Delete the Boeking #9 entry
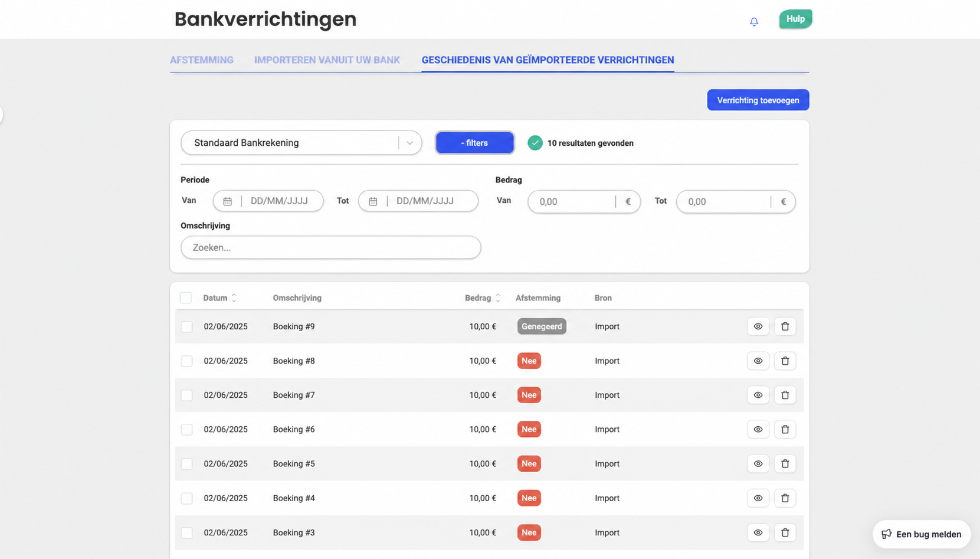The image size is (980, 559). point(785,326)
